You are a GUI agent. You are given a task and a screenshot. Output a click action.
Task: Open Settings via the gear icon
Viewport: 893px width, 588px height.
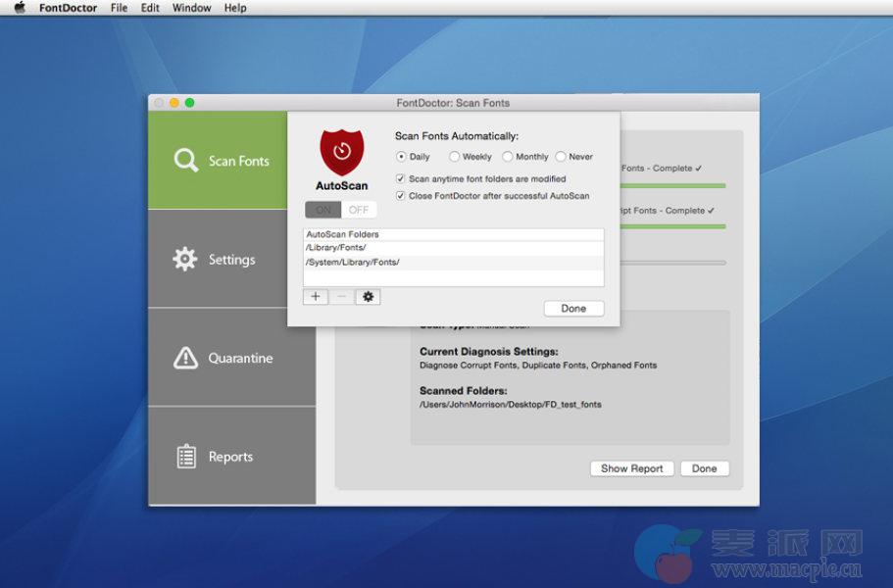[185, 260]
